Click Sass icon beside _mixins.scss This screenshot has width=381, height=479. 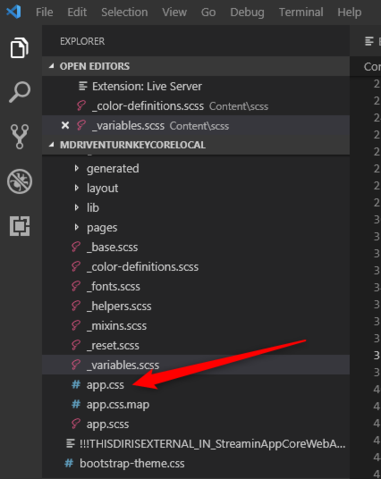click(76, 326)
